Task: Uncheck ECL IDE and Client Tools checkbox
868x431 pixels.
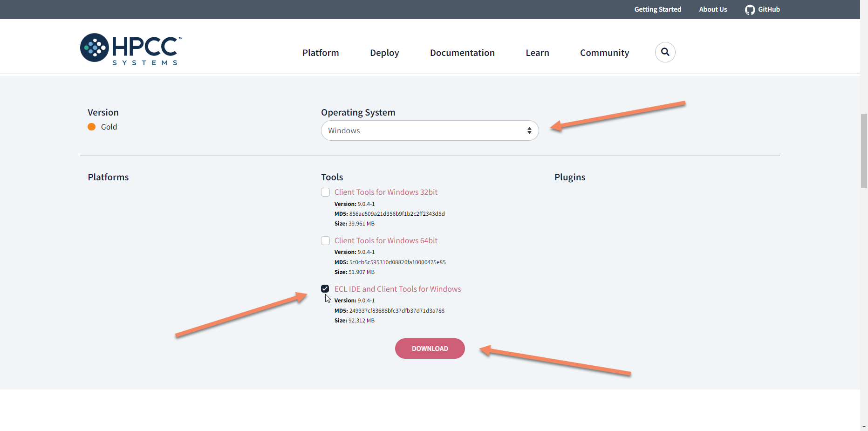Action: 325,289
